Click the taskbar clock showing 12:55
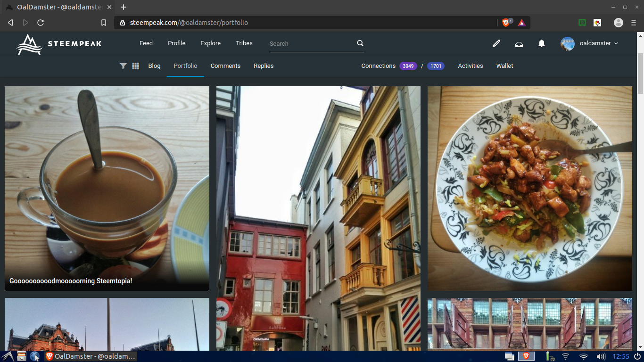This screenshot has height=362, width=644. [x=621, y=356]
